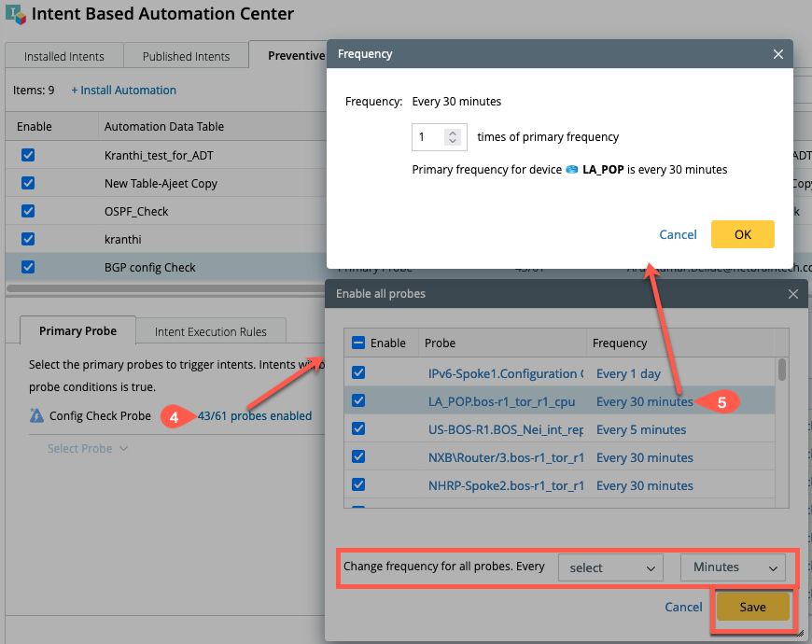Uncheck the BGP config Check row

click(x=28, y=267)
